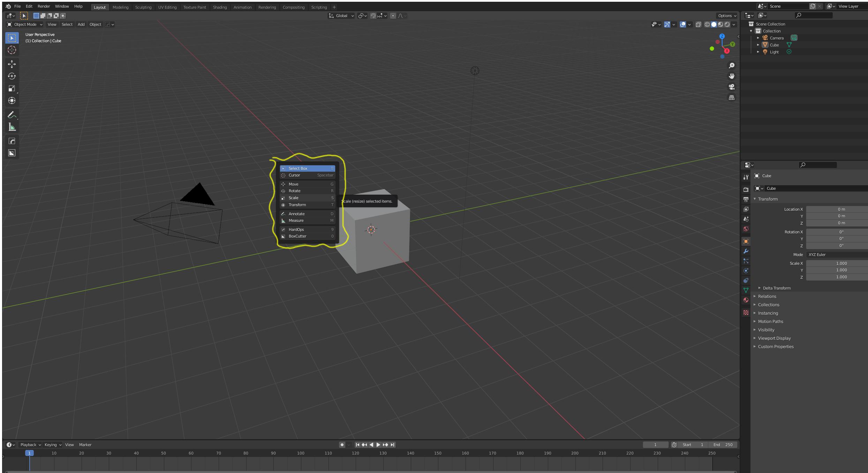The width and height of the screenshot is (868, 473).
Task: Select the Rotate tool in left toolbar
Action: [x=12, y=76]
